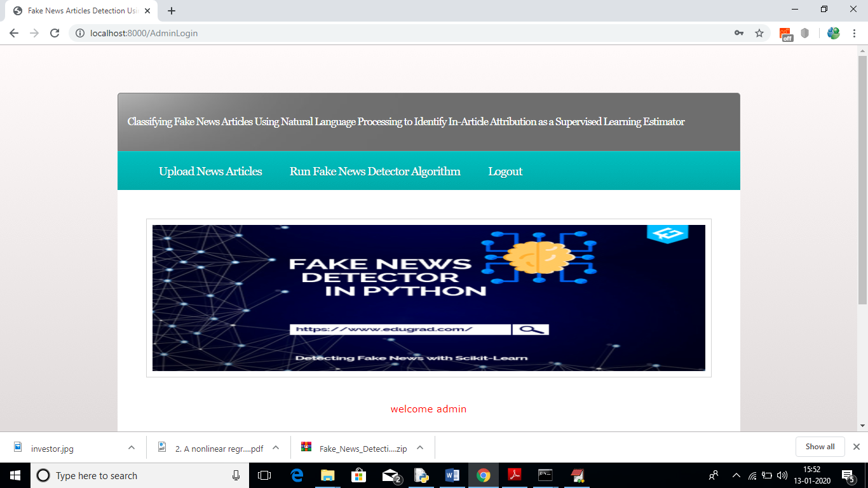Screen dimensions: 868x488
Task: Open the Python app in the taskbar
Action: coord(421,475)
